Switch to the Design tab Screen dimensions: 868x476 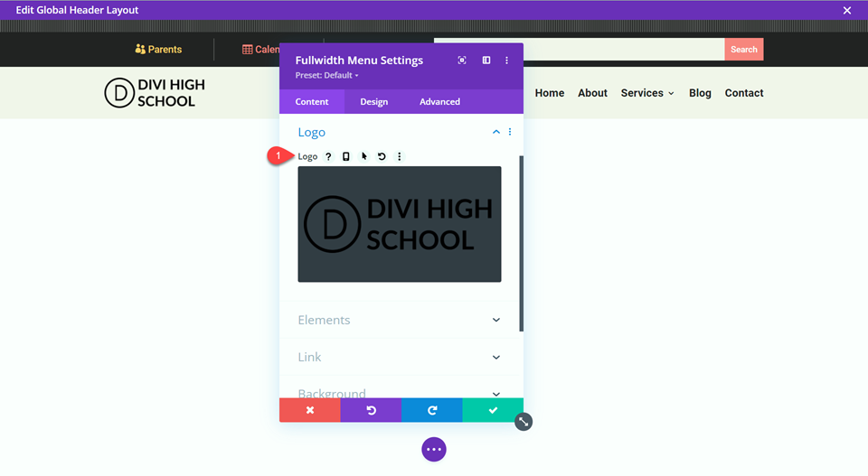[x=373, y=102]
